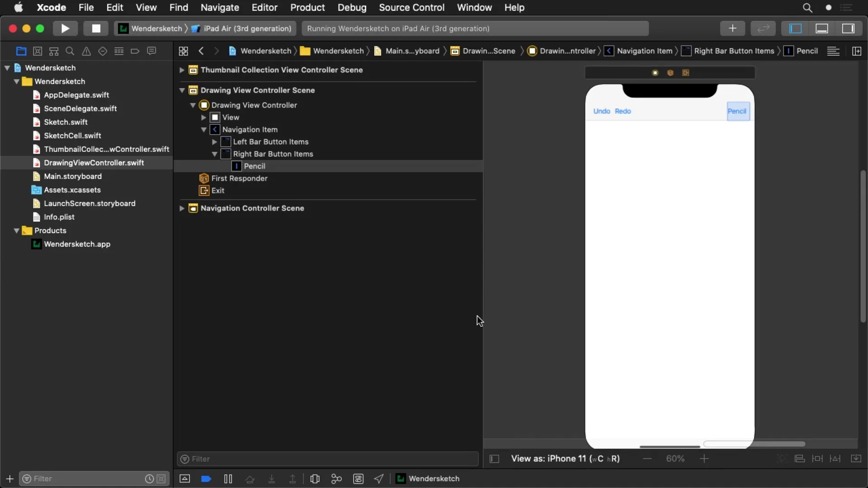The width and height of the screenshot is (868, 488).
Task: Click the Simulate Location arrow icon
Action: (379, 479)
